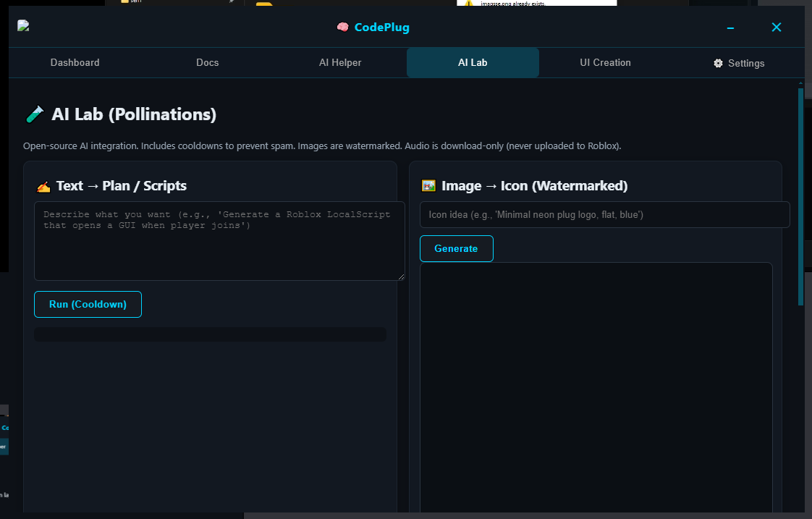Select the AI Lab tab
Image resolution: width=812 pixels, height=519 pixels.
pos(473,62)
